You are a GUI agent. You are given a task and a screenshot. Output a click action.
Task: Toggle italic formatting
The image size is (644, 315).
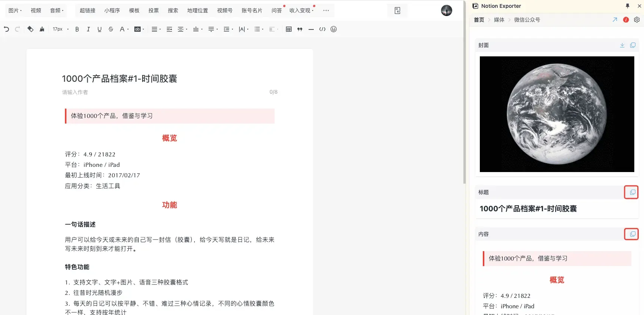(x=88, y=29)
